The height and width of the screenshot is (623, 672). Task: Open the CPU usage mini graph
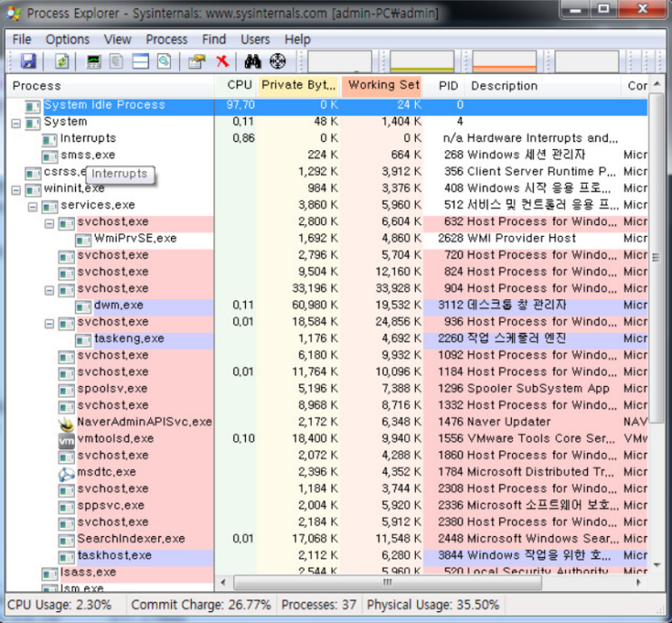point(339,61)
